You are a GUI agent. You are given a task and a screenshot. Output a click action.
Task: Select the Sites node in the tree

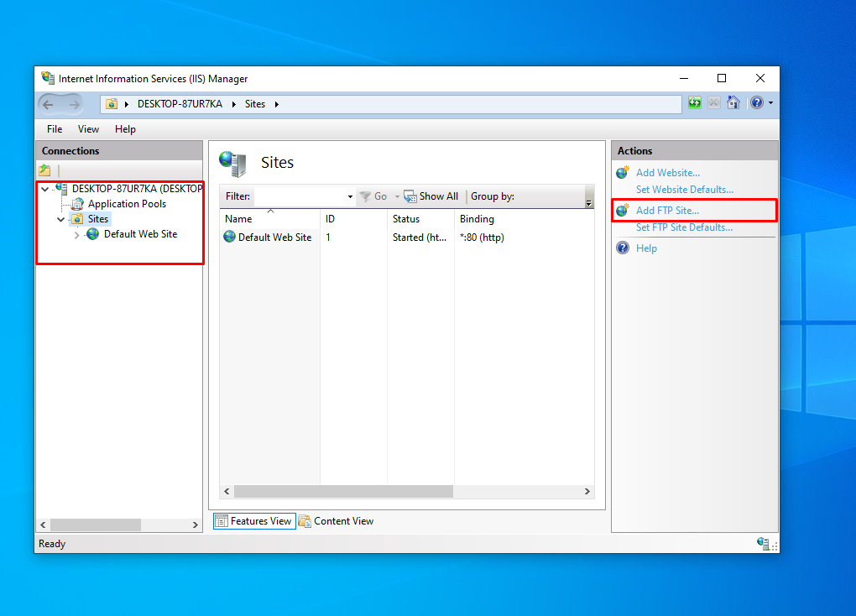98,219
